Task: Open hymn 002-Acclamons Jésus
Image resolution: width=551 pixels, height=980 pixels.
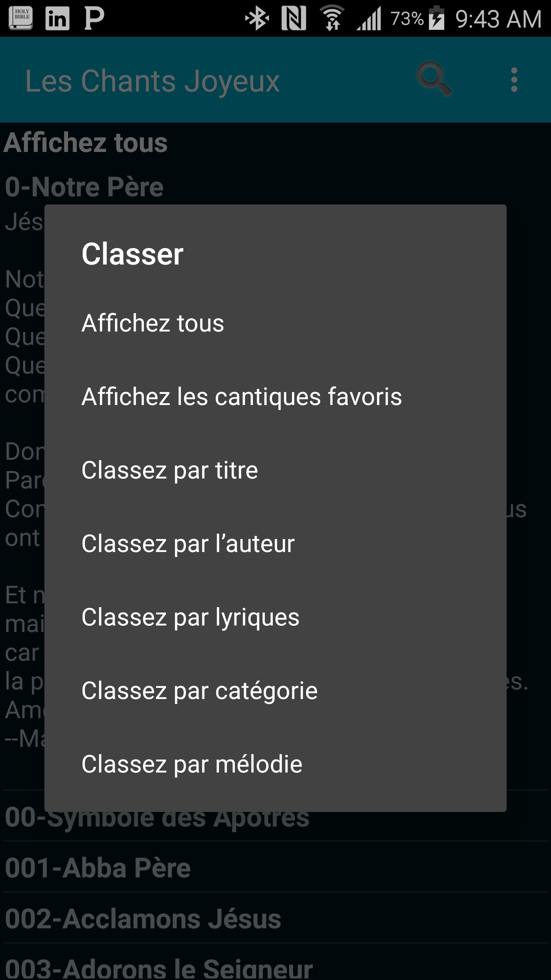Action: (143, 919)
